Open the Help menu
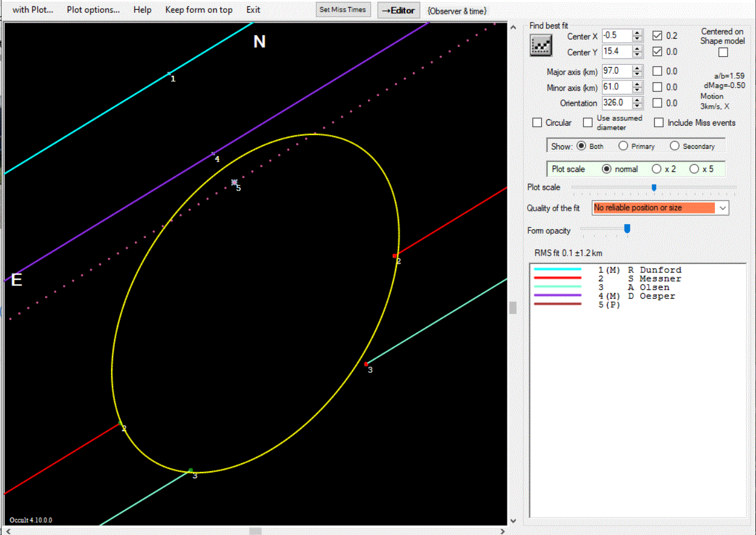Viewport: 756px width, 535px height. pyautogui.click(x=142, y=10)
